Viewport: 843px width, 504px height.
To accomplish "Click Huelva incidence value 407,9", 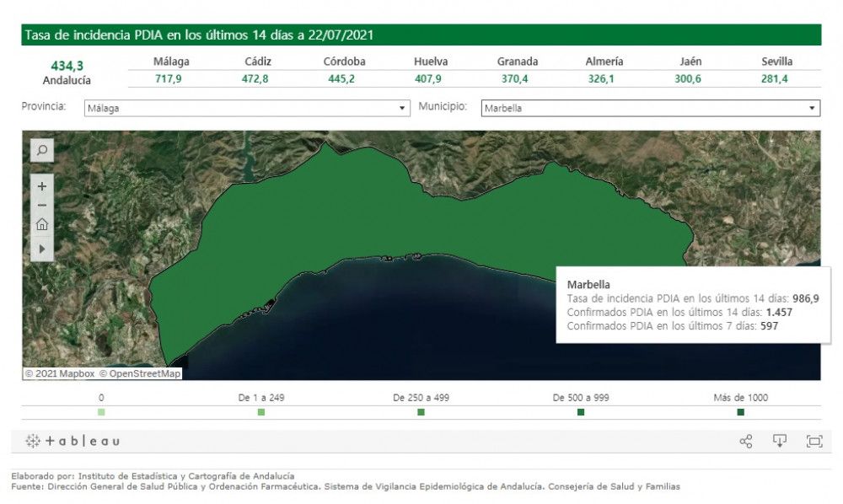I will [428, 79].
